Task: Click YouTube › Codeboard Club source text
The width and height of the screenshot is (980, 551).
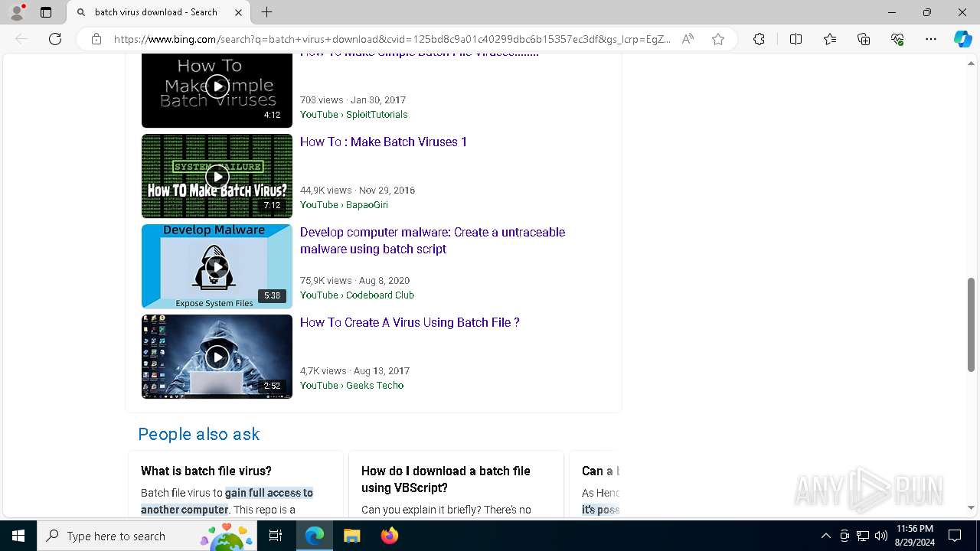Action: [x=357, y=295]
